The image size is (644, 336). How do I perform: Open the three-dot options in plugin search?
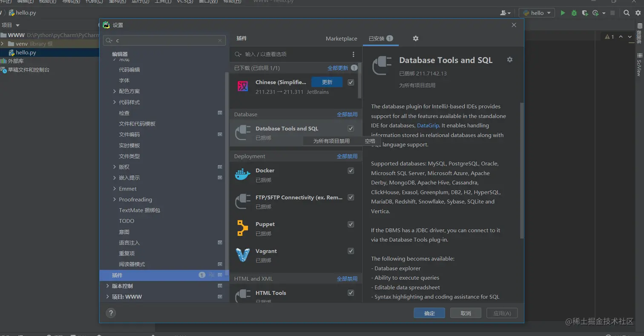353,54
